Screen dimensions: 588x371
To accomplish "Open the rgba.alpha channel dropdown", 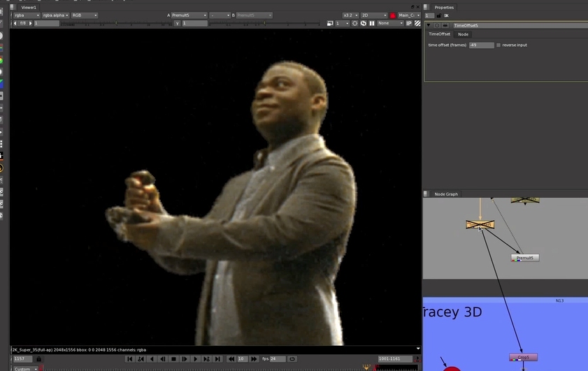I will tap(55, 15).
